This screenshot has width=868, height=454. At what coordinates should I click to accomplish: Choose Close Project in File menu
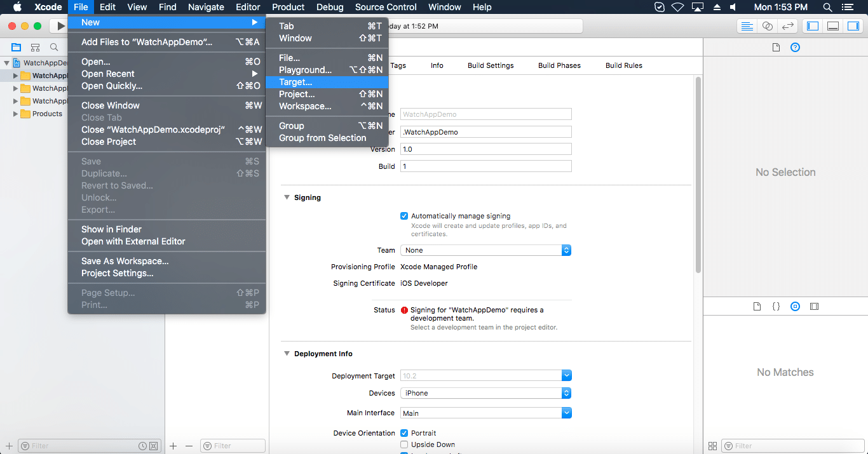(x=166, y=142)
